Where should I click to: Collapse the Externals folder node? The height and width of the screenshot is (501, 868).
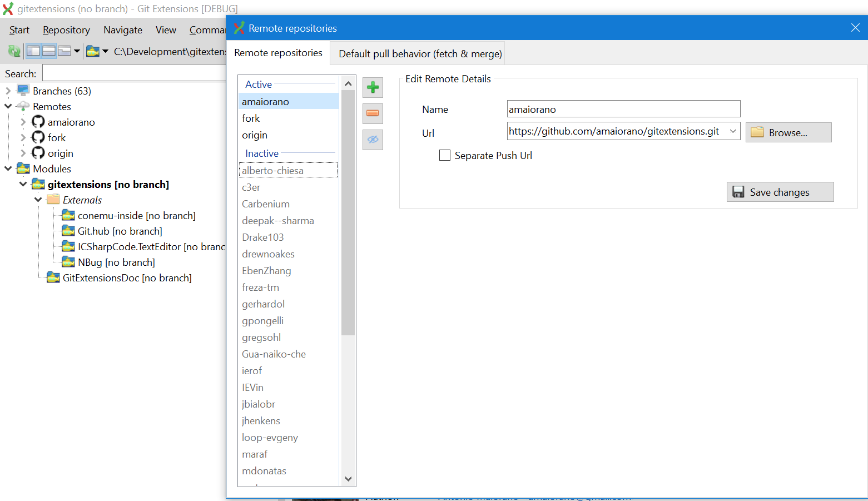(x=38, y=200)
